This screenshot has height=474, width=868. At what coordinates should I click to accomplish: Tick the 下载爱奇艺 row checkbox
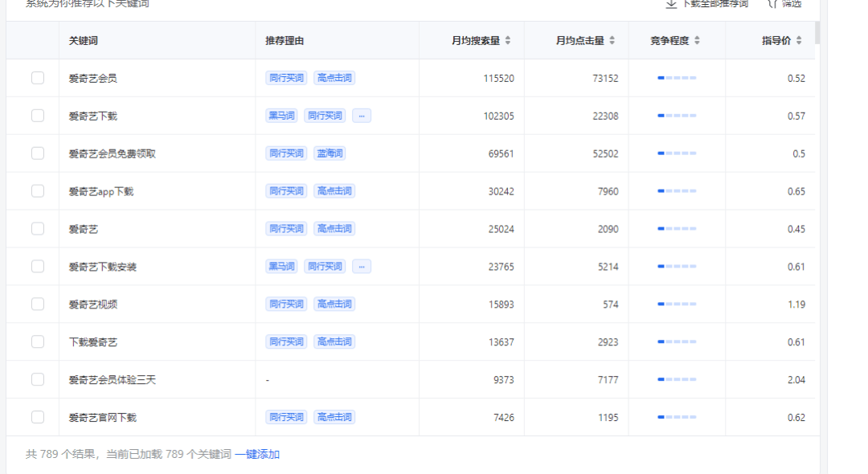coord(38,341)
